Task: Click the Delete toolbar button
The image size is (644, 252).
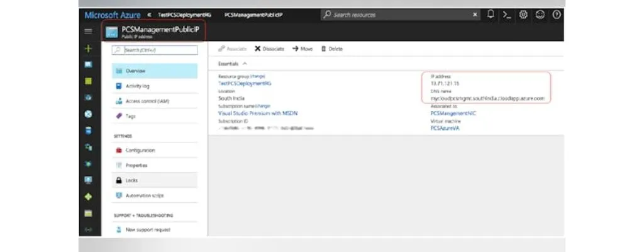Action: point(332,49)
